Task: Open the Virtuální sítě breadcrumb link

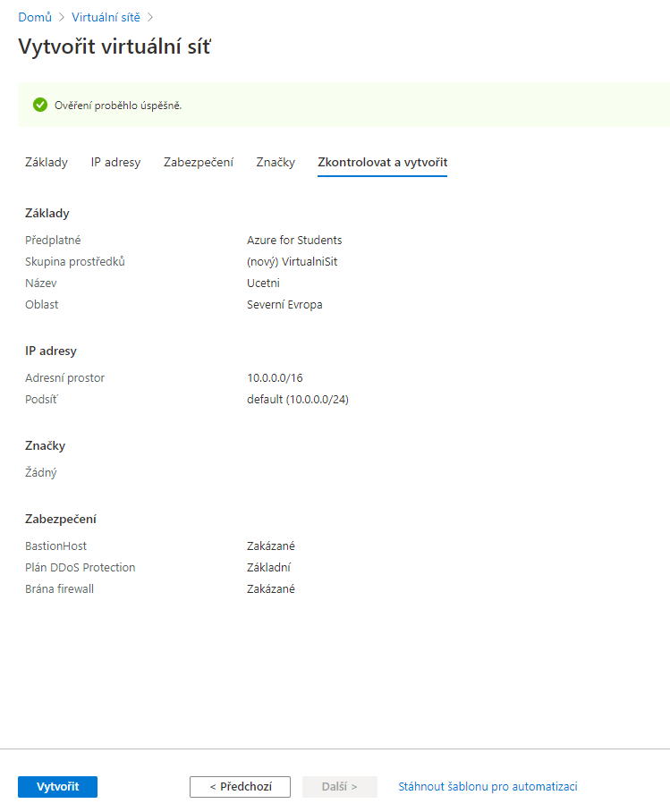Action: coord(106,17)
